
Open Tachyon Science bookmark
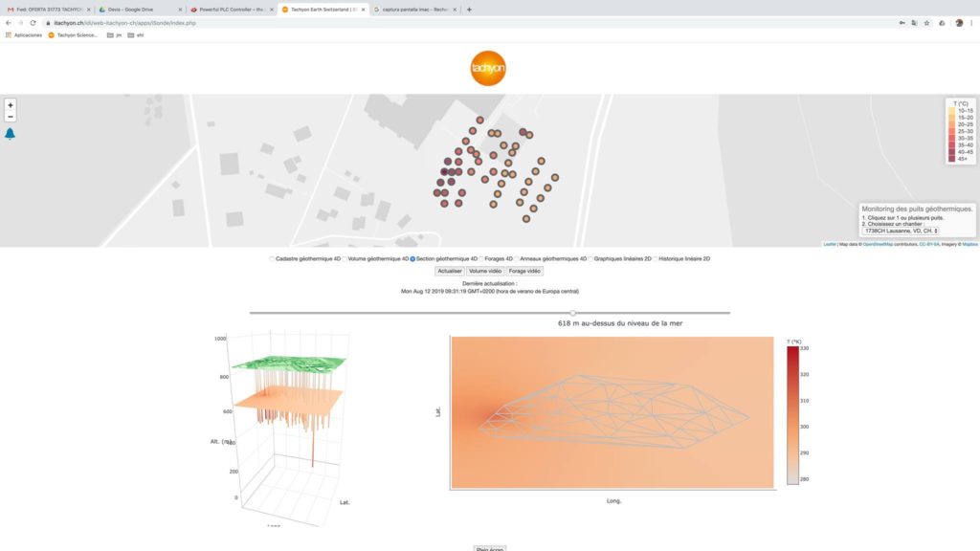(x=73, y=35)
